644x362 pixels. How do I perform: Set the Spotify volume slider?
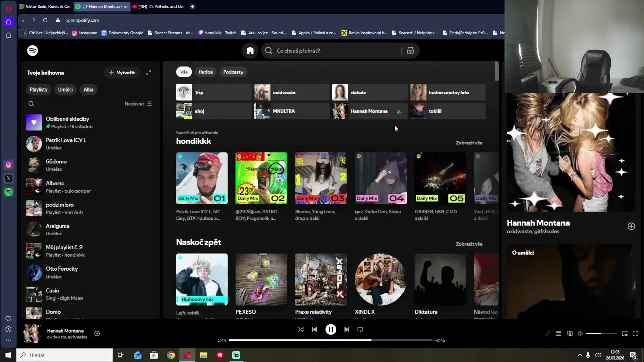coord(601,333)
